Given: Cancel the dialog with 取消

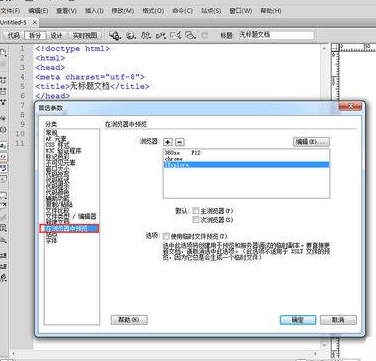Looking at the screenshot, I should point(338,320).
